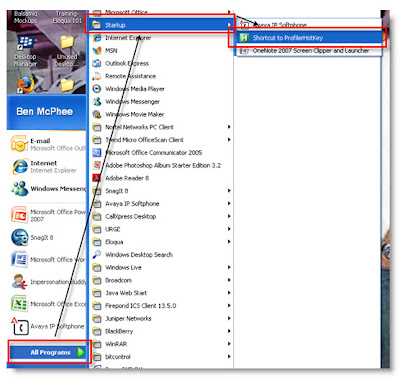Expand the Eloqua folder arrow
Screen dimensions: 400x378
(x=229, y=242)
